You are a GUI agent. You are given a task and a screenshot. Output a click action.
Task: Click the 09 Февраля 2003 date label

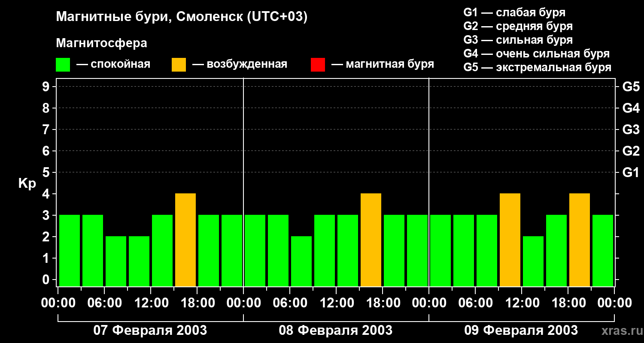tap(521, 331)
